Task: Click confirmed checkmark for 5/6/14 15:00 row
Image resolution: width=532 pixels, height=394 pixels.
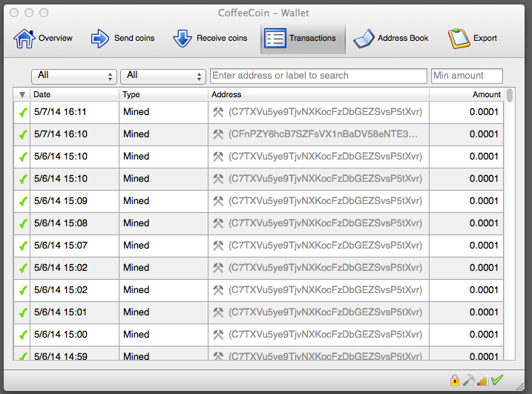Action: pyautogui.click(x=23, y=335)
